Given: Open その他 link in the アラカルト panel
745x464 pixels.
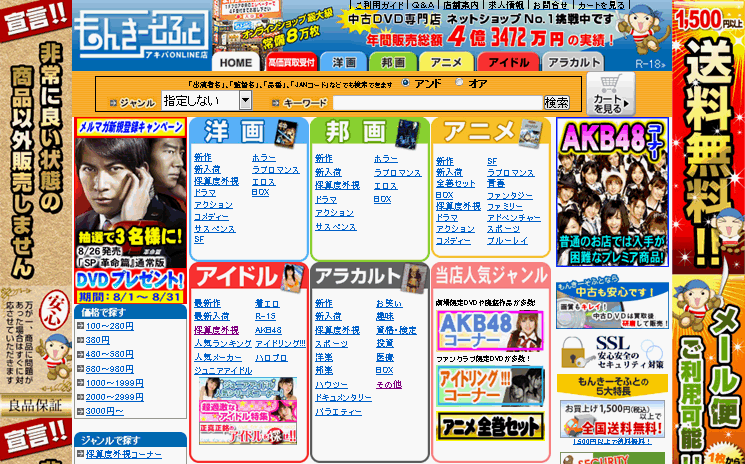Looking at the screenshot, I should (389, 384).
